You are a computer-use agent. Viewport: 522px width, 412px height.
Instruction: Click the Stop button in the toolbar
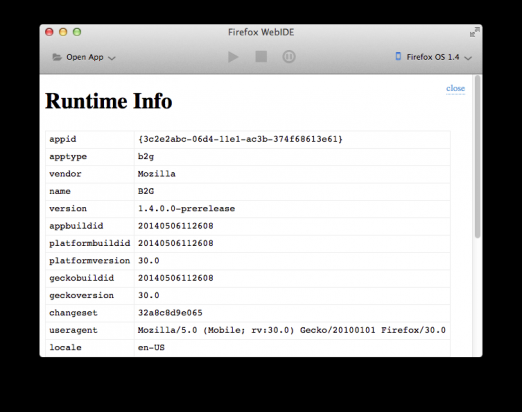(261, 57)
